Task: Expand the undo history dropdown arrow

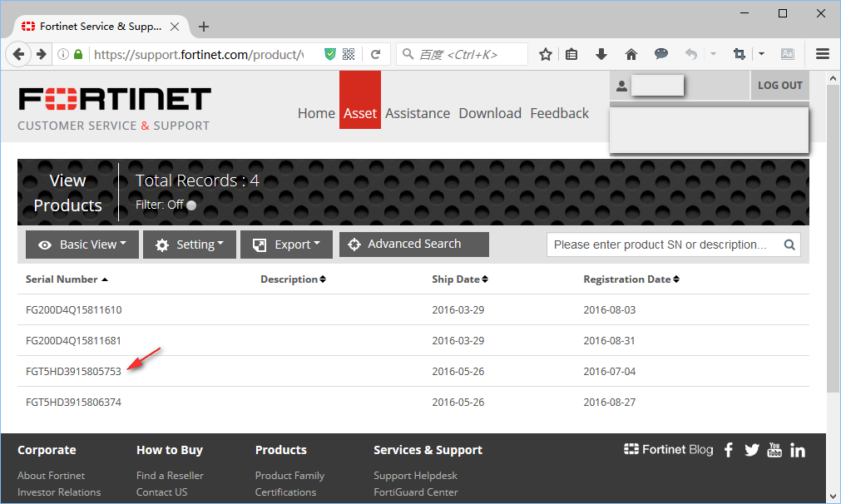Action: pyautogui.click(x=713, y=54)
